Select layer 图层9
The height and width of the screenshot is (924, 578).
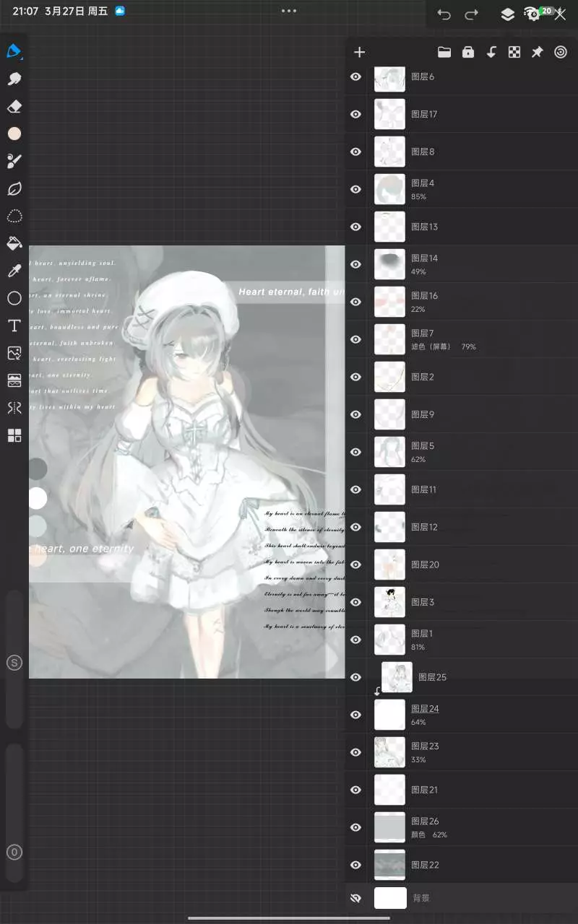[462, 414]
